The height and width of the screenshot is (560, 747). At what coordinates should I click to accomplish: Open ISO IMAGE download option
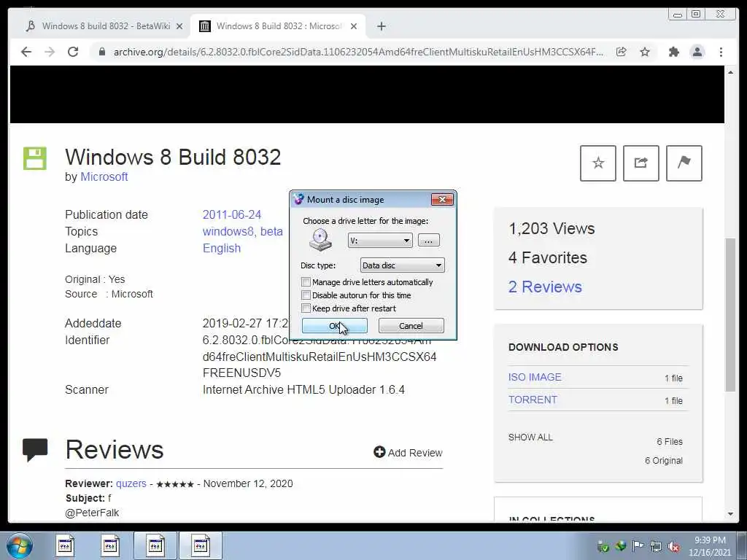pos(535,377)
